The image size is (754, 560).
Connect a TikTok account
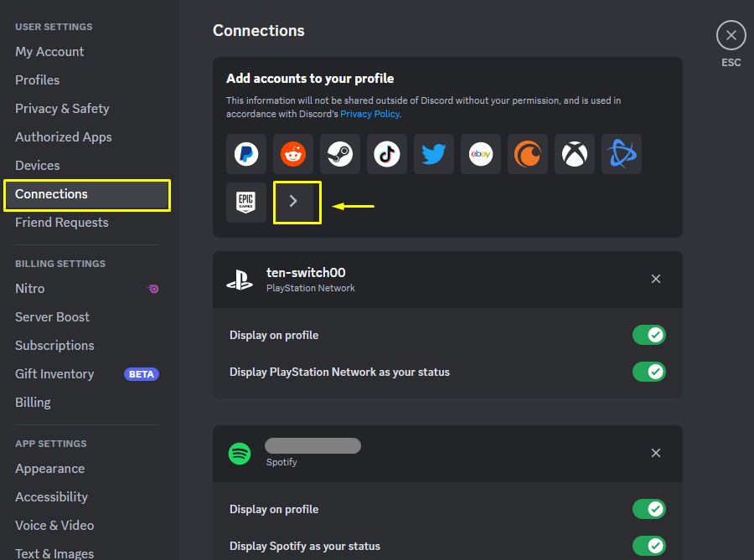pyautogui.click(x=386, y=154)
